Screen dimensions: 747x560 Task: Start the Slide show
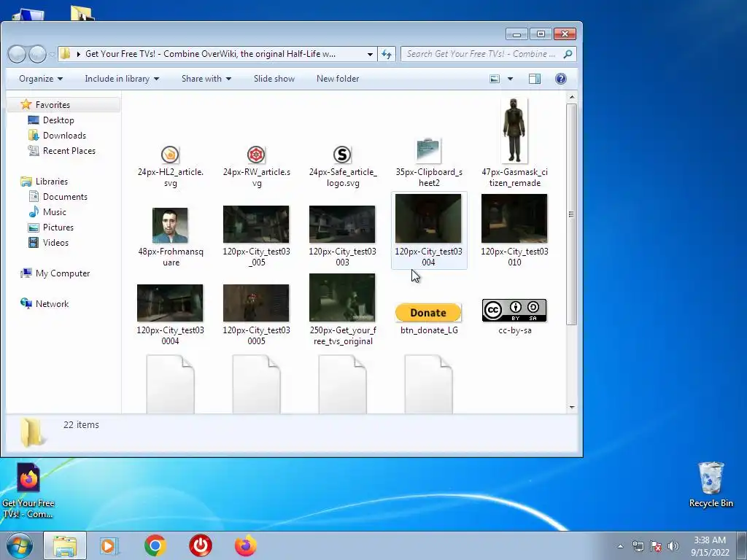274,79
